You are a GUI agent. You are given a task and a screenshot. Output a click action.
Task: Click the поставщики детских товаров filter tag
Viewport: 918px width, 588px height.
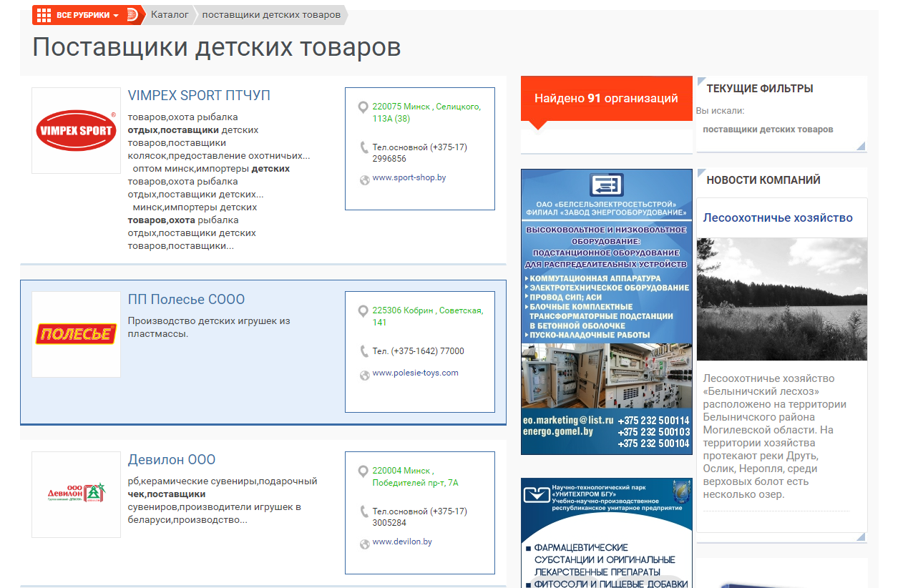(x=768, y=129)
